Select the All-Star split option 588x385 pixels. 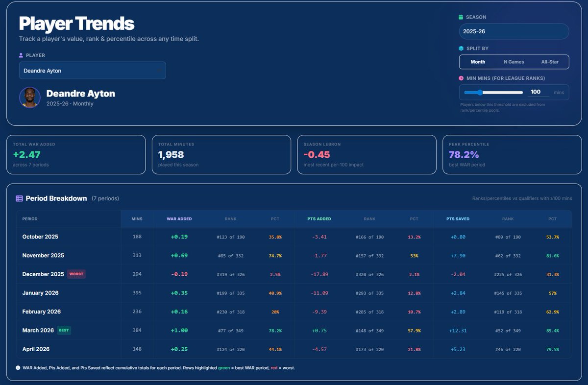coord(550,62)
